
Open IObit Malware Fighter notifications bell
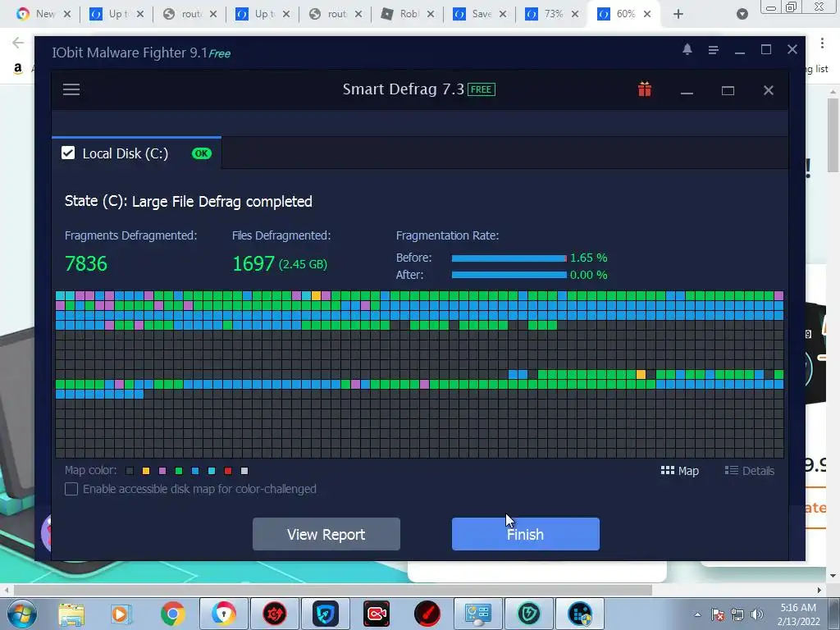pos(687,50)
